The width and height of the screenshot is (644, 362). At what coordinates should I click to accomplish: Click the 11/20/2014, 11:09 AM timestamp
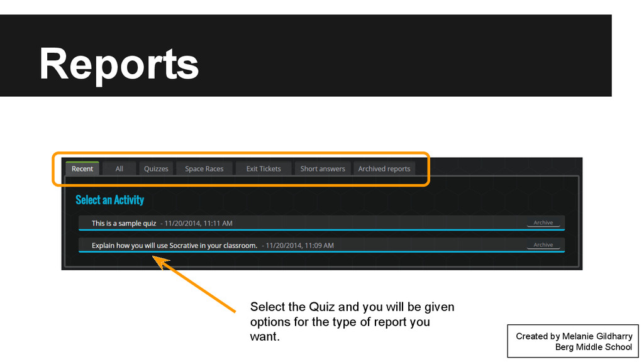point(300,246)
